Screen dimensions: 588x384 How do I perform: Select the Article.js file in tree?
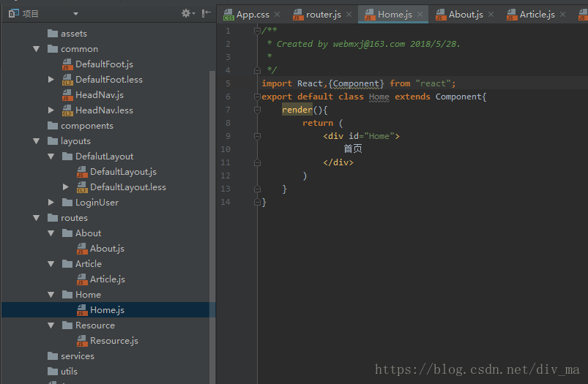pyautogui.click(x=101, y=279)
